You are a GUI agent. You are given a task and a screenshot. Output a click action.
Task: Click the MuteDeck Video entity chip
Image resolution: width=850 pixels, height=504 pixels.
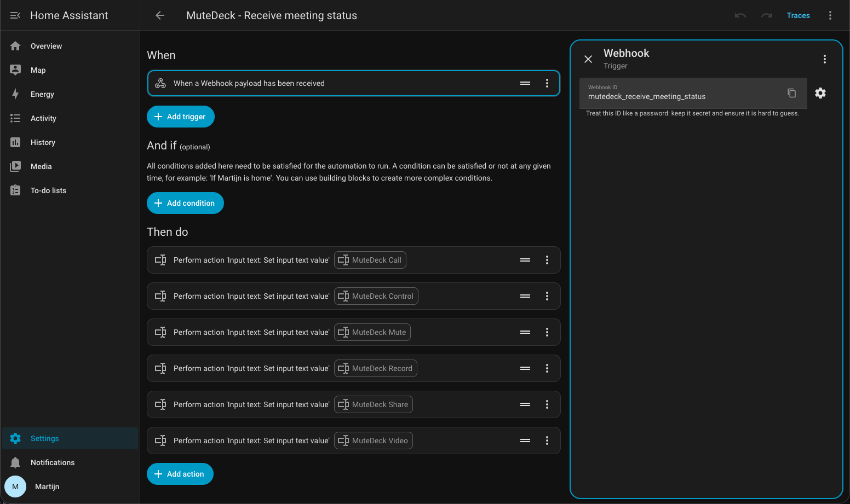coord(374,441)
